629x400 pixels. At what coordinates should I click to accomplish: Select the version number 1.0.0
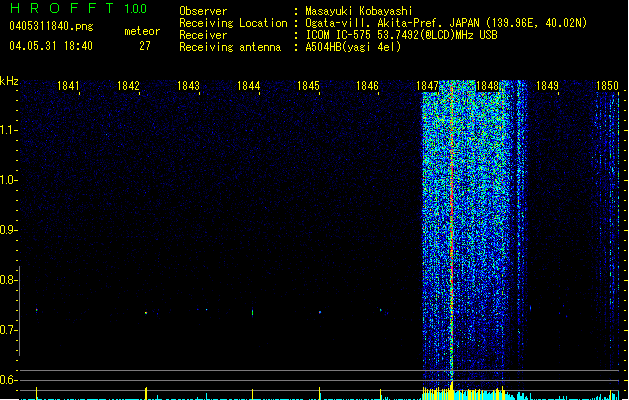tap(135, 8)
